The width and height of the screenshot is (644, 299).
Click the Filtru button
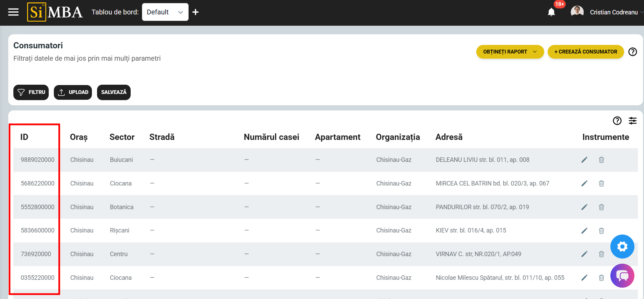tap(31, 92)
